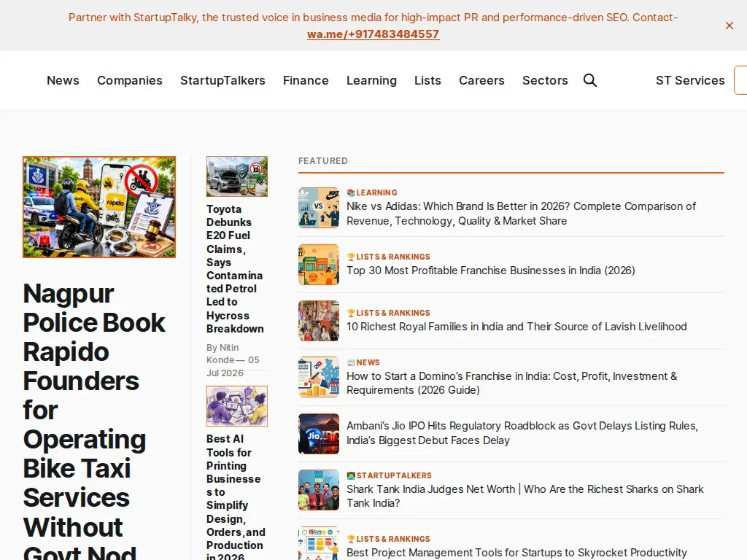This screenshot has width=747, height=560.
Task: Click ST Services in header
Action: point(690,80)
